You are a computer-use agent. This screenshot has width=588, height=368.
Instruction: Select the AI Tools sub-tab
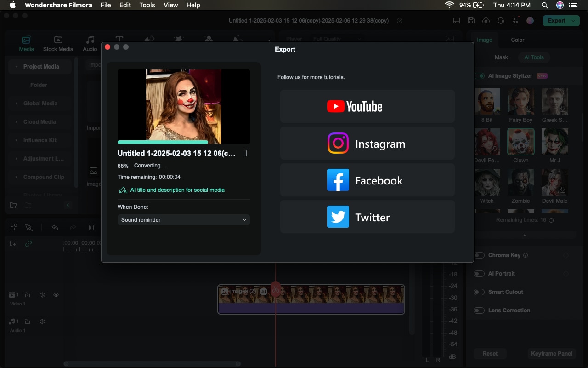pyautogui.click(x=534, y=57)
